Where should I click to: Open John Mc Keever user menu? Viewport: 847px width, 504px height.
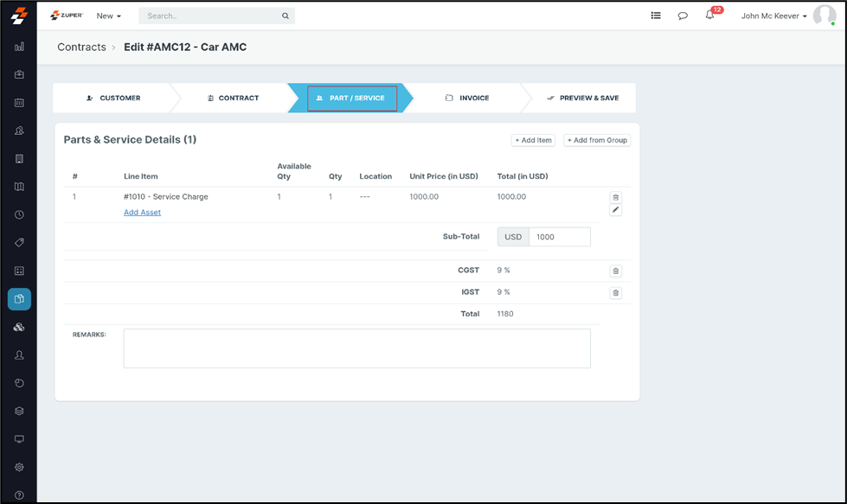coord(773,16)
